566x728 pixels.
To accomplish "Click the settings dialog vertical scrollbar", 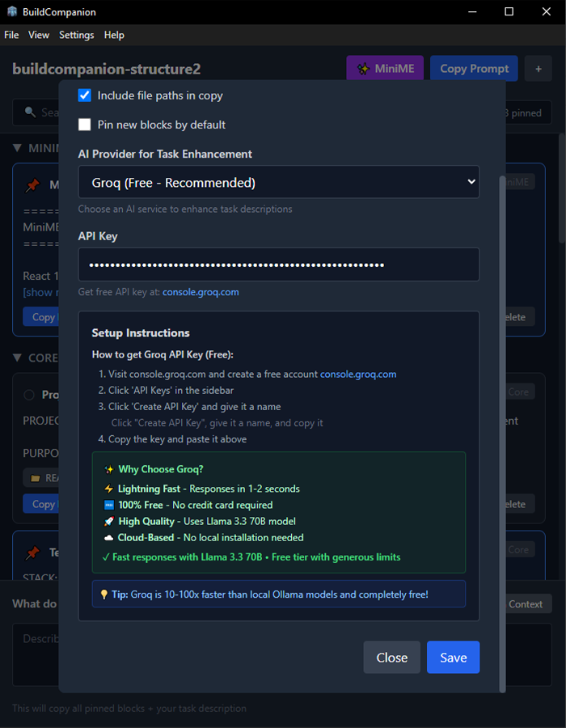I will click(501, 434).
